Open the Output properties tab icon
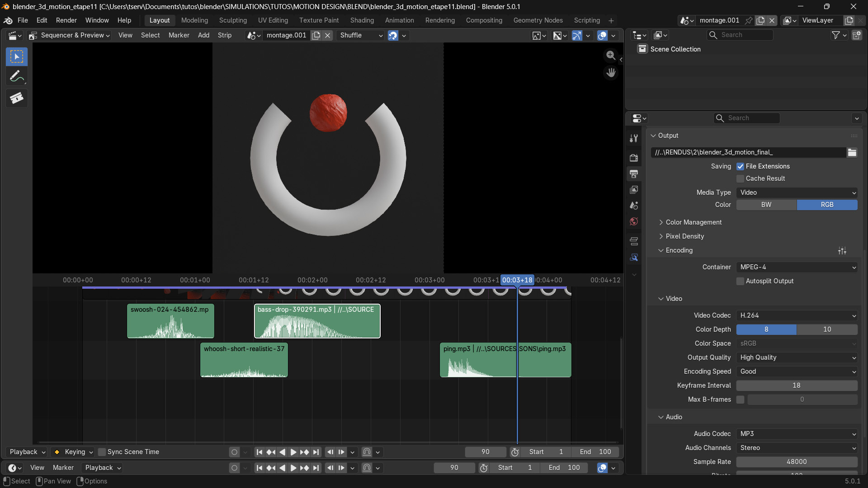This screenshot has height=488, width=868. (x=634, y=174)
